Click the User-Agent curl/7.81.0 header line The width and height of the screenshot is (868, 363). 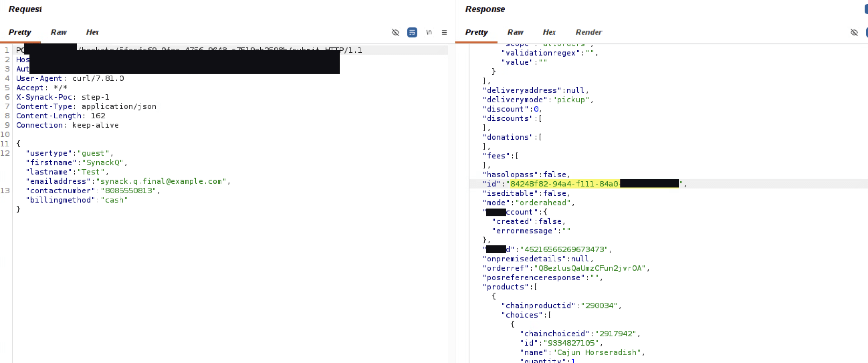70,78
